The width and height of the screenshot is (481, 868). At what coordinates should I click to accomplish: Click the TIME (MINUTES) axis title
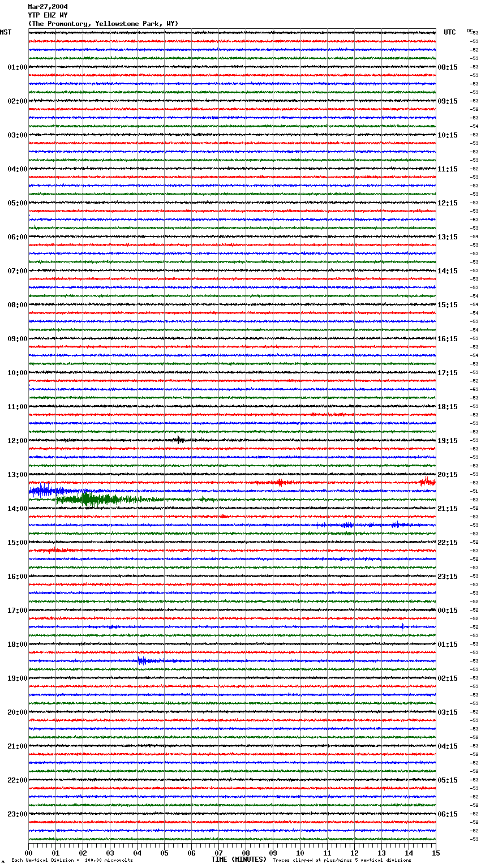coord(239,860)
